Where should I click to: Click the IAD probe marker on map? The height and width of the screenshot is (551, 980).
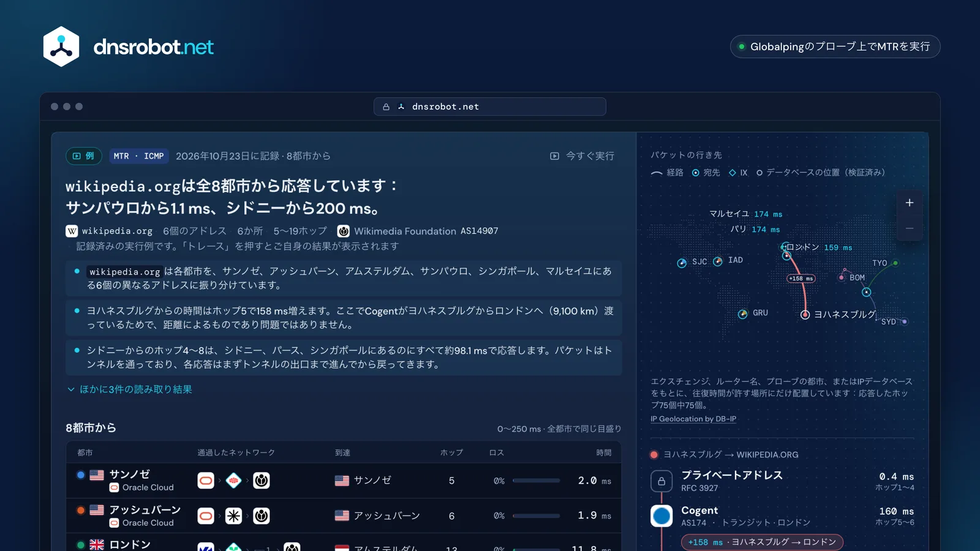pos(718,261)
